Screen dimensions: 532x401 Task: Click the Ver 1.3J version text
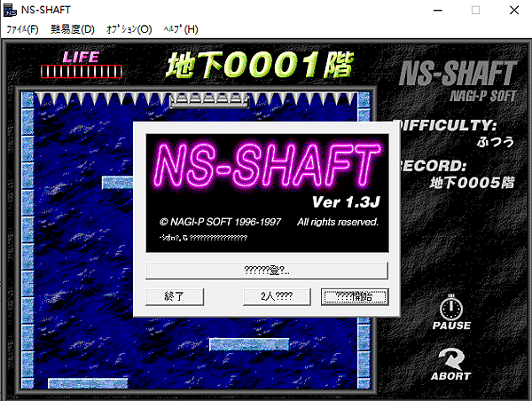pyautogui.click(x=346, y=202)
